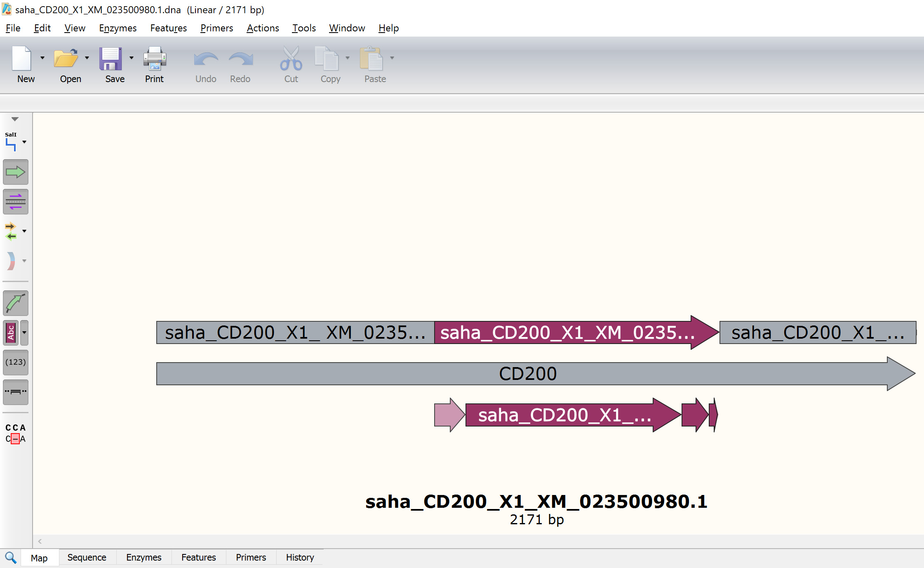Click the sequence name saha_CD200_X1_XM_023500980.1 label
The image size is (924, 568).
(x=536, y=502)
